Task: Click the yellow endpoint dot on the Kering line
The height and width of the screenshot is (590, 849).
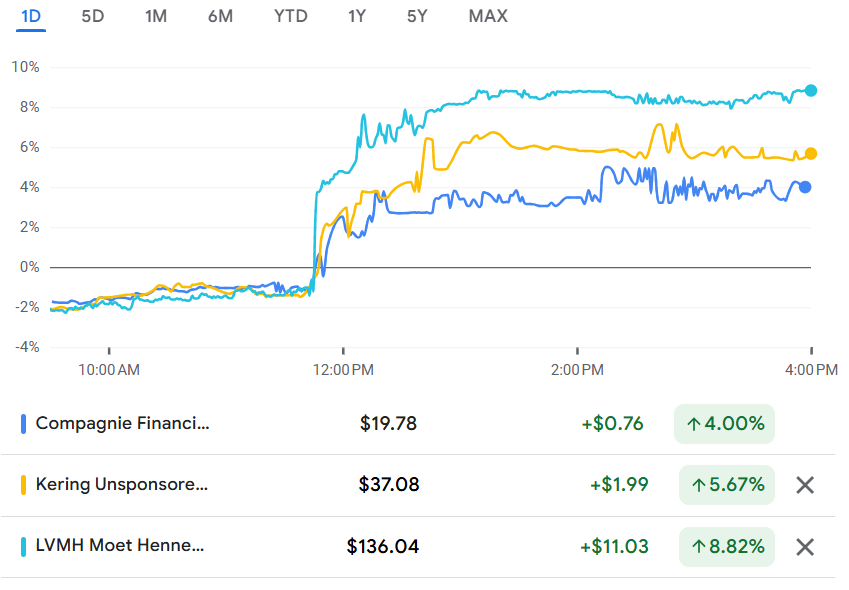Action: (x=811, y=153)
